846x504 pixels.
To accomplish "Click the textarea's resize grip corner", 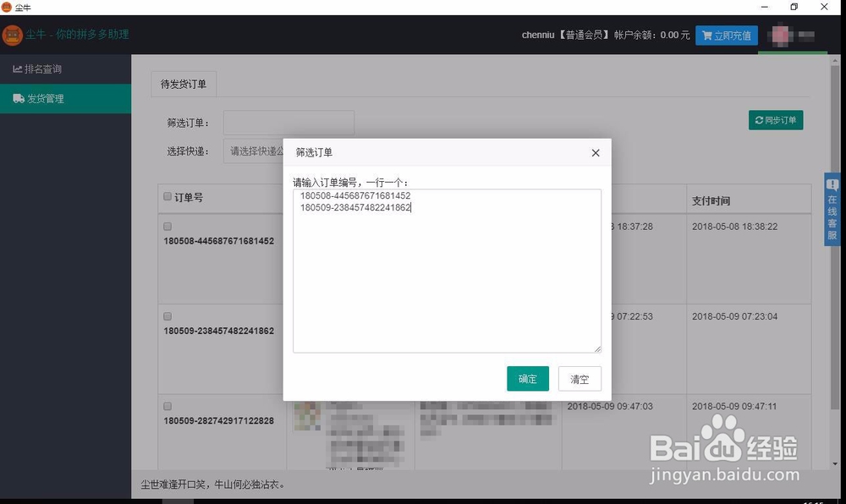I will coord(597,349).
